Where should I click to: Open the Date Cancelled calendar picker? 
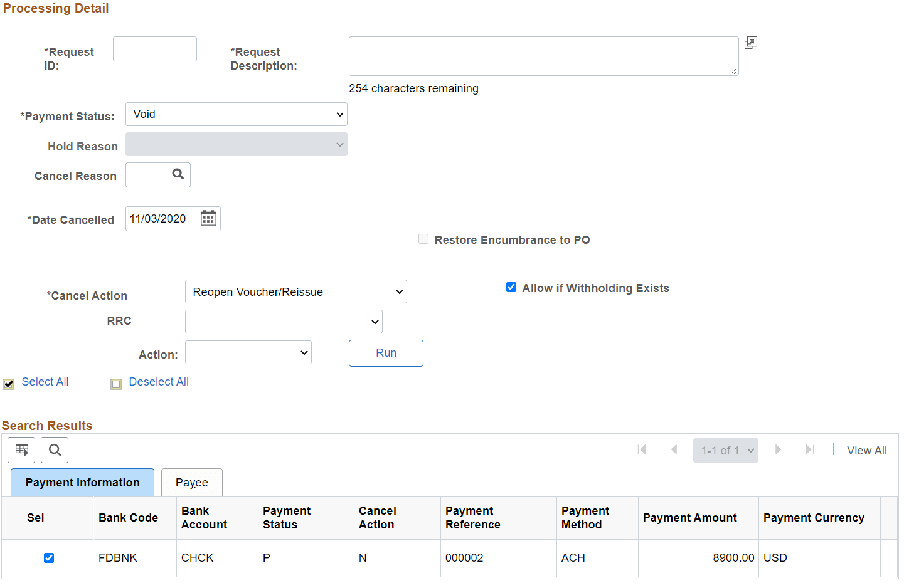tap(208, 218)
